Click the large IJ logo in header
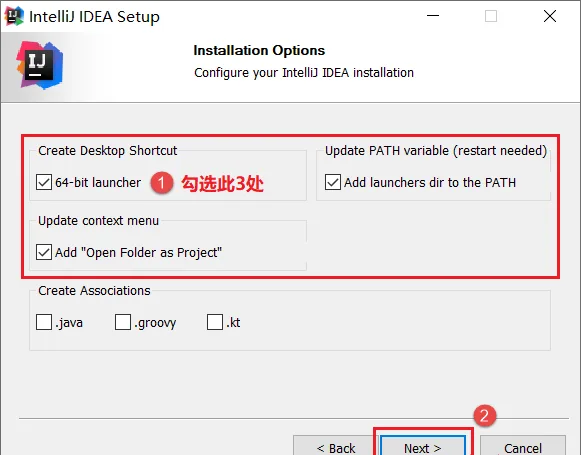The height and width of the screenshot is (455, 581). [40, 66]
